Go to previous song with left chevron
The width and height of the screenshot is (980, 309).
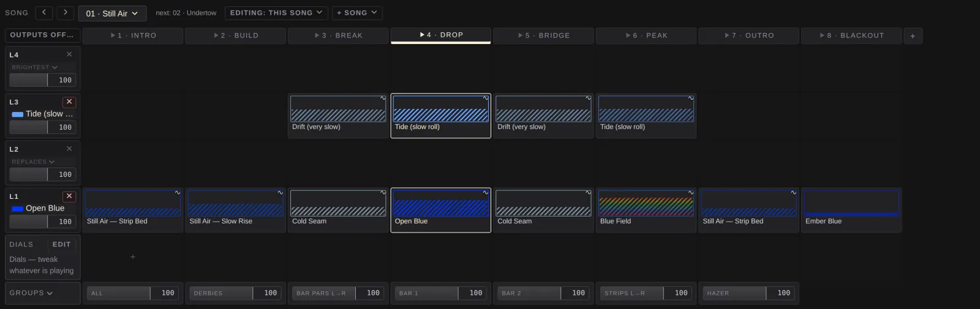44,13
